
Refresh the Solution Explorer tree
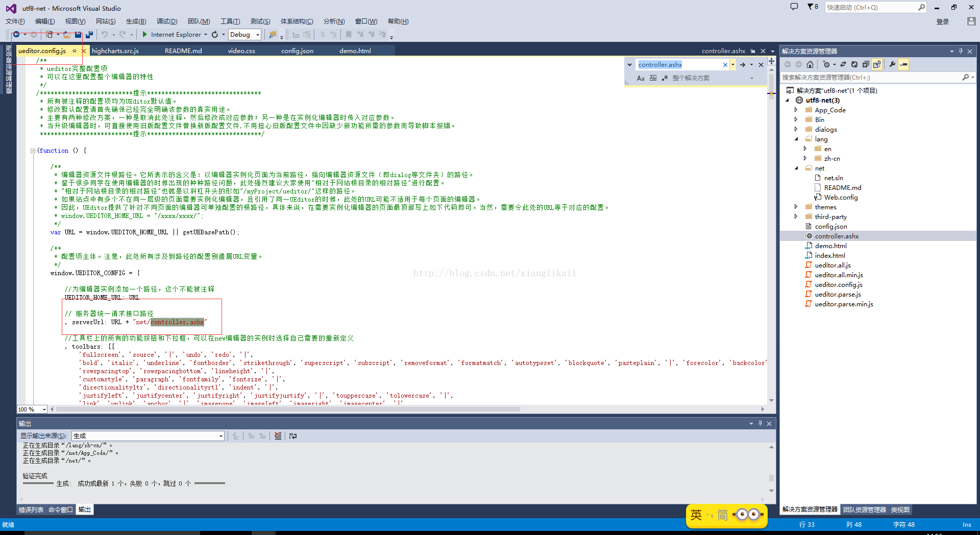pos(854,64)
